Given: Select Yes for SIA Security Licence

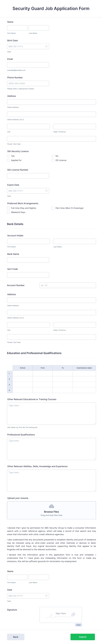Looking at the screenshot, I should click(x=8, y=156).
